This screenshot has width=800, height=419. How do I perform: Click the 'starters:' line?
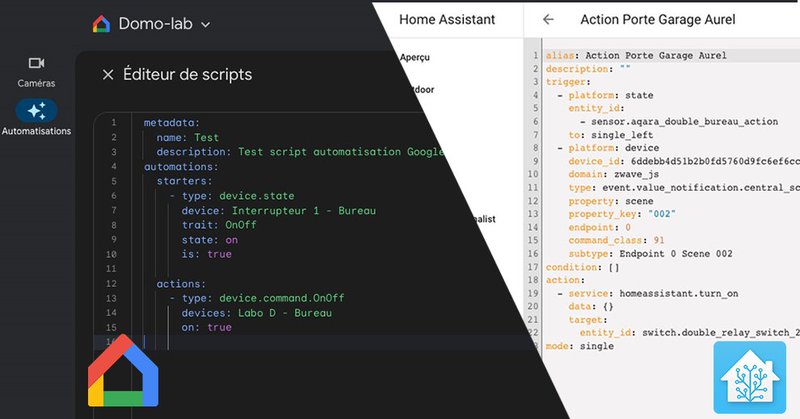[x=184, y=181]
